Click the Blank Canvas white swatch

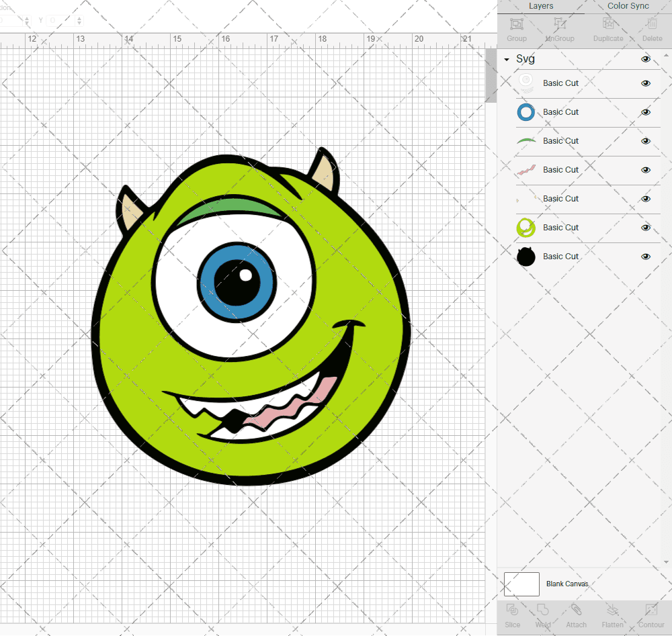(x=521, y=584)
